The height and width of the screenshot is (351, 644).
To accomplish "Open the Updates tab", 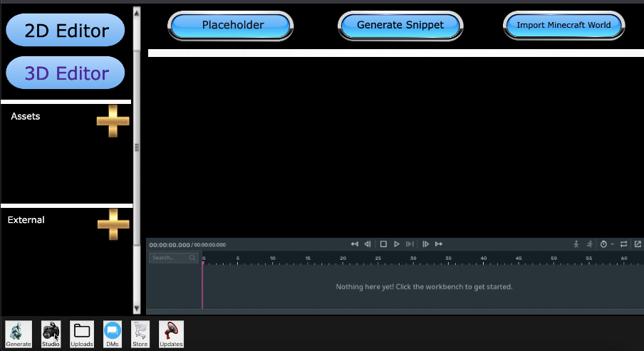I will (x=171, y=334).
